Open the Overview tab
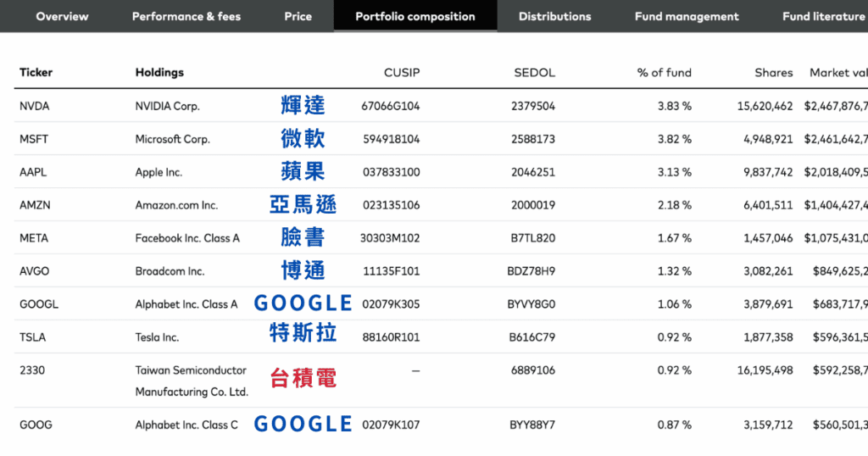868x456 pixels. (62, 17)
